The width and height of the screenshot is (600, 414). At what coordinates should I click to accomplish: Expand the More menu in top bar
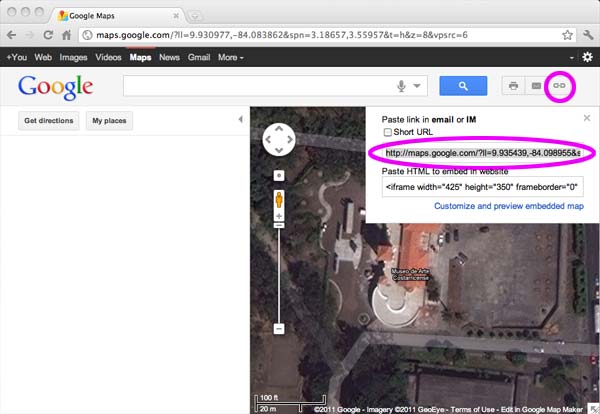230,57
